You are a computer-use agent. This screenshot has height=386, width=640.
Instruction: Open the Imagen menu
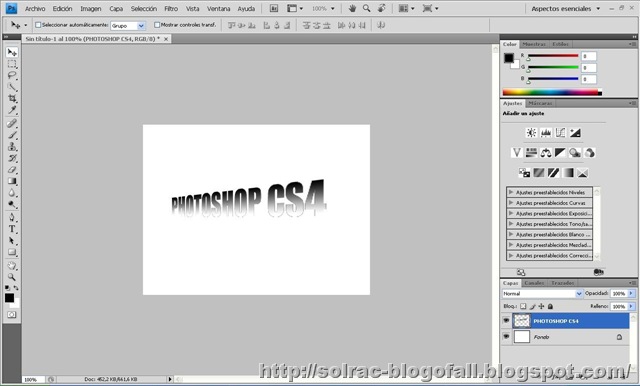tap(91, 9)
